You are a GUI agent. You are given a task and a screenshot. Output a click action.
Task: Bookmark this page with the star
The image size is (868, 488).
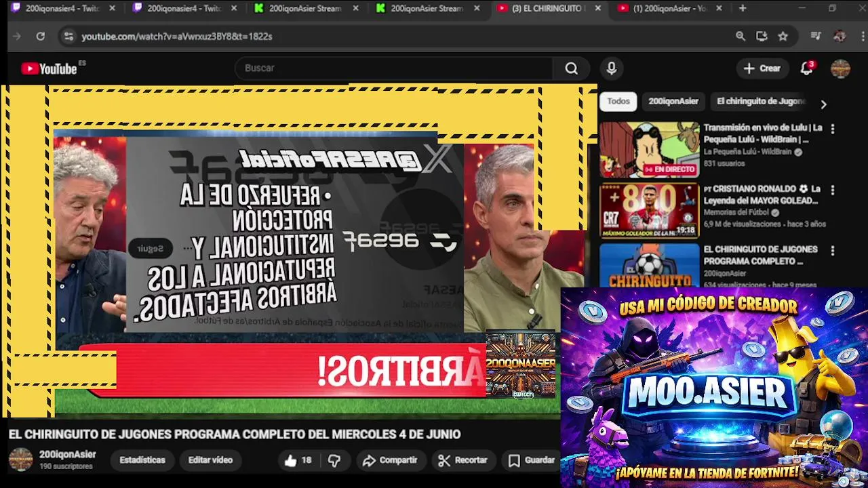point(783,37)
